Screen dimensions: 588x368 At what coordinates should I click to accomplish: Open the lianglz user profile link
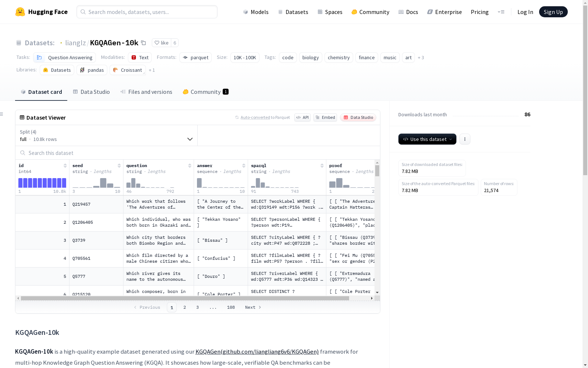[x=75, y=43]
